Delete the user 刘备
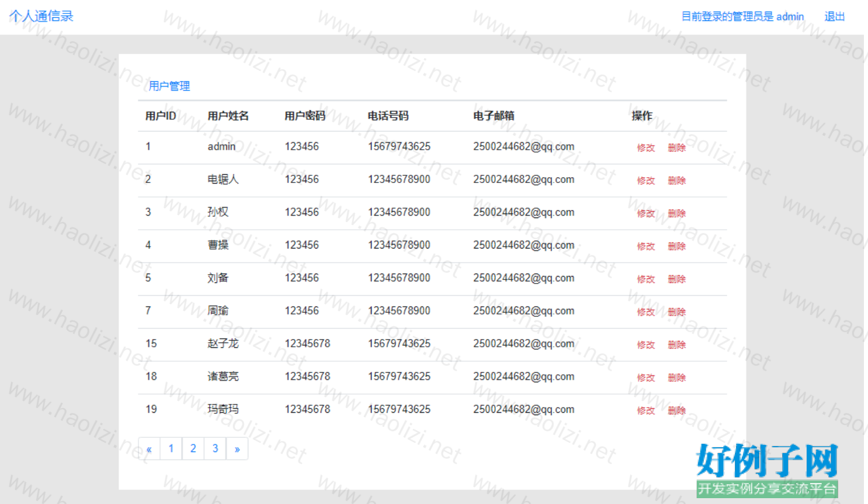Screen dimensions: 868x504 (676, 279)
